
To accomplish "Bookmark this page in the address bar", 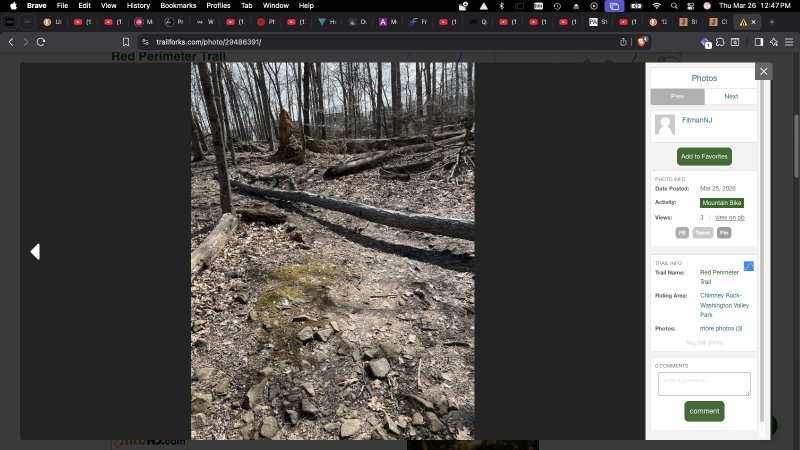I will 126,41.
